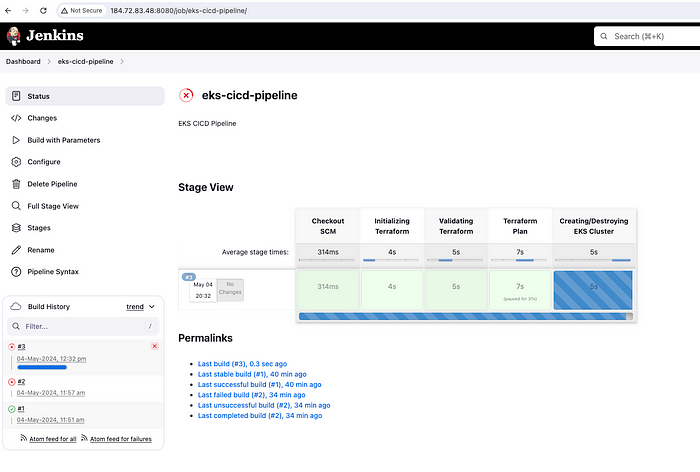Image resolution: width=700 pixels, height=472 pixels.
Task: Open Last failed build (#2) permalink
Action: click(x=251, y=395)
